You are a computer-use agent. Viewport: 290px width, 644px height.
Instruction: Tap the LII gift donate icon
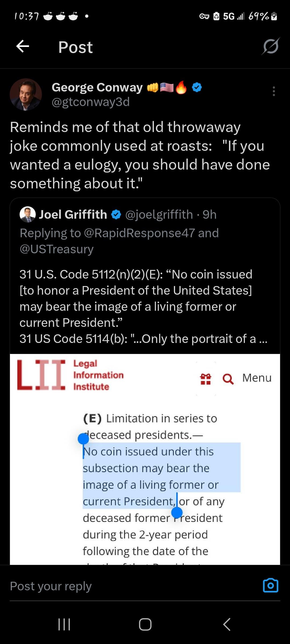(206, 379)
